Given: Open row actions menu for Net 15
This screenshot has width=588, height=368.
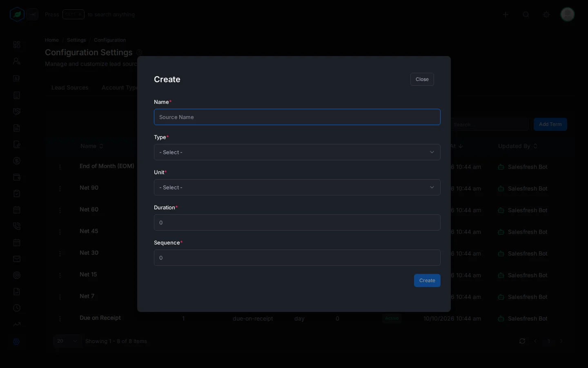Looking at the screenshot, I should pos(60,275).
